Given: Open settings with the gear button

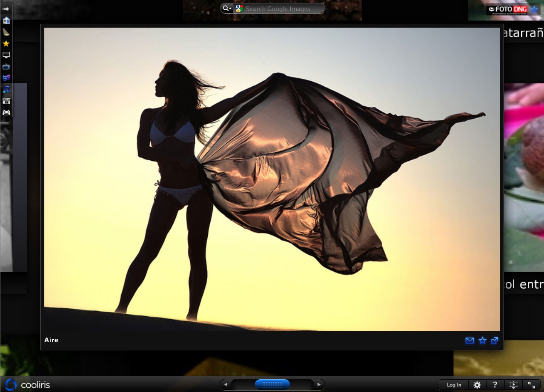Looking at the screenshot, I should pyautogui.click(x=477, y=385).
